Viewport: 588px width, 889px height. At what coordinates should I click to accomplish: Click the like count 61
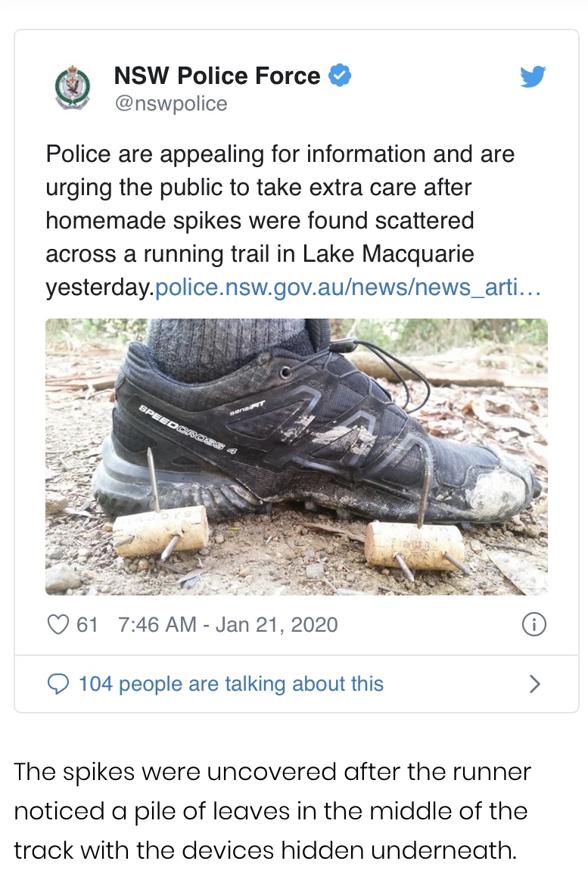click(x=88, y=625)
